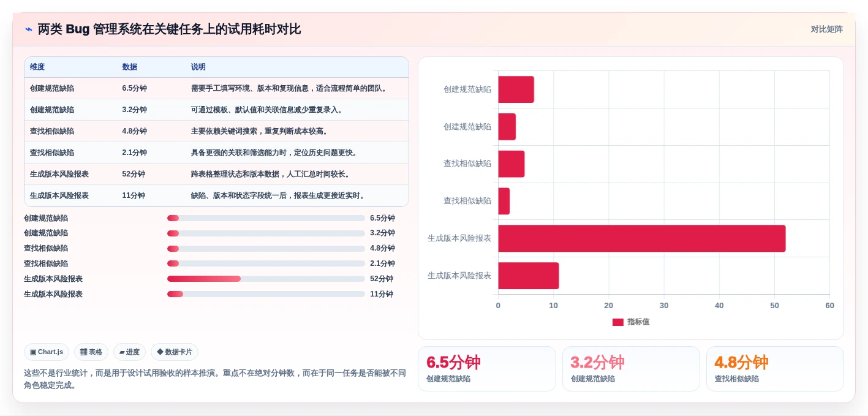
Task: Click table cell 缺陷、版本和状态字段统一后
Action: (x=278, y=195)
